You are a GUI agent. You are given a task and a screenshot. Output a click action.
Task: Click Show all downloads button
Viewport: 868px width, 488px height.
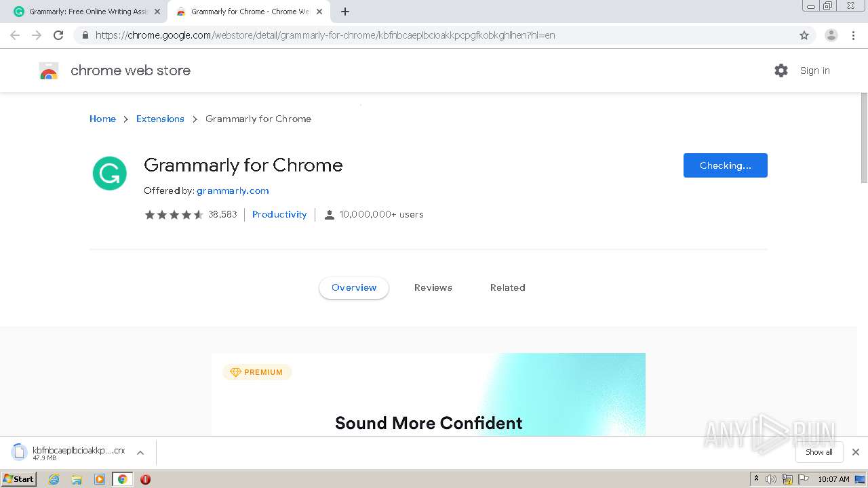[818, 452]
